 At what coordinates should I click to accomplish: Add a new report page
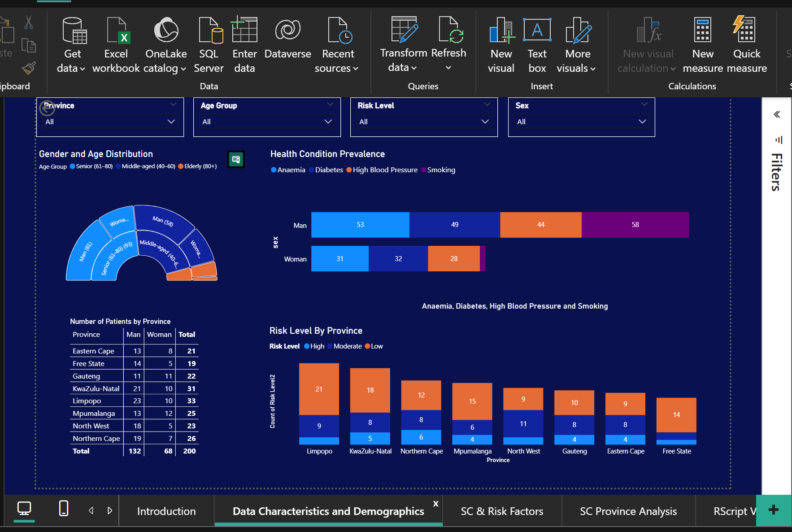coord(773,510)
